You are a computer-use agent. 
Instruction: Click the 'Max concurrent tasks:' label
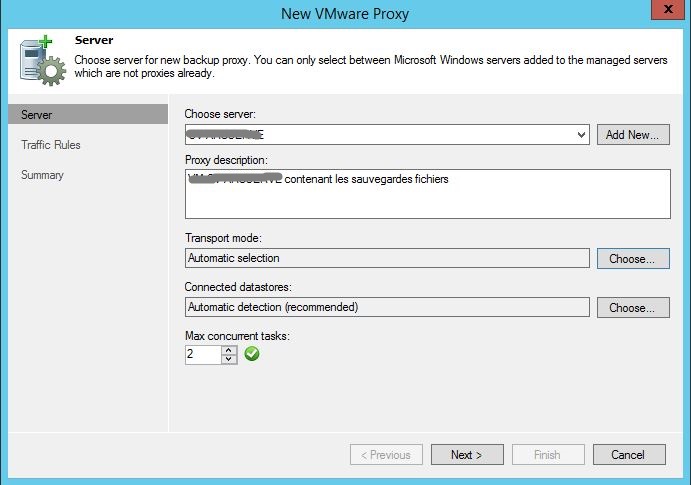[237, 336]
